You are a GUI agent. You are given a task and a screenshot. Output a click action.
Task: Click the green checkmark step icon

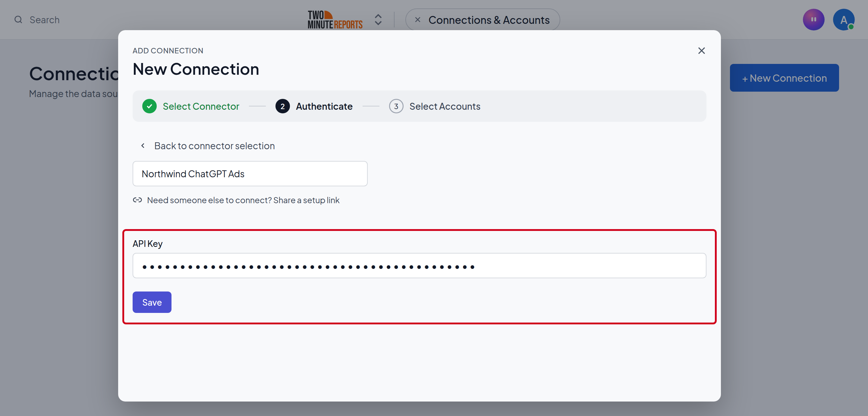tap(149, 106)
